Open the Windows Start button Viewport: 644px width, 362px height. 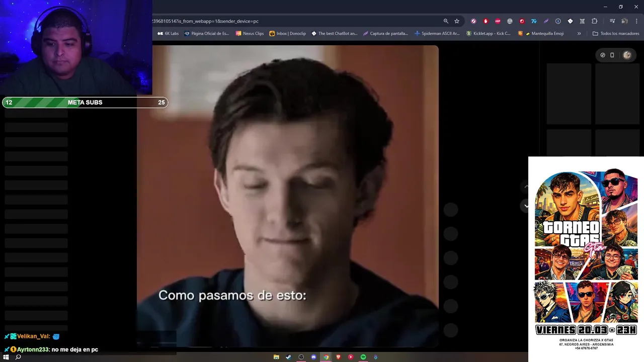pos(7,357)
